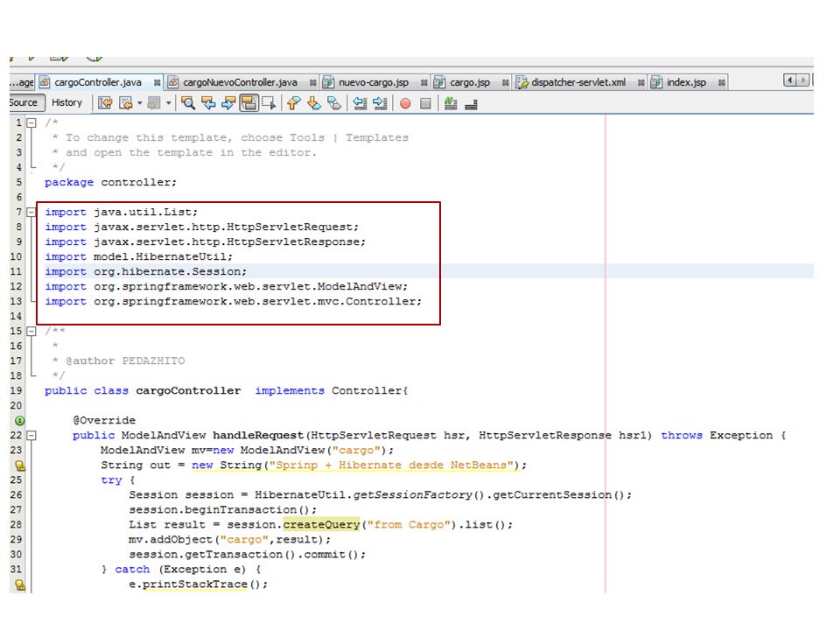Image resolution: width=840 pixels, height=630 pixels.
Task: Open the Forward history dropdown arrow
Action: tap(168, 103)
